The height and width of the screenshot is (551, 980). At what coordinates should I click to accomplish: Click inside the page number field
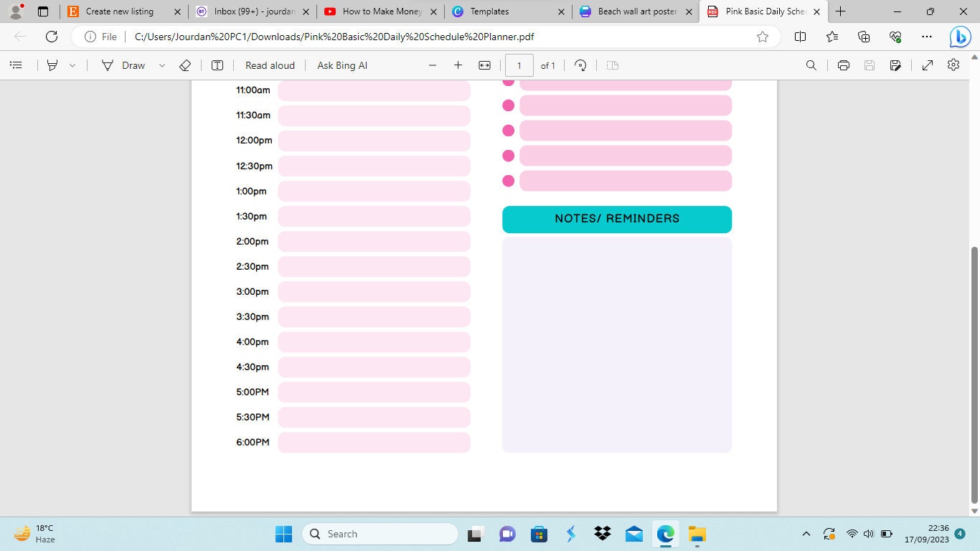coord(519,65)
